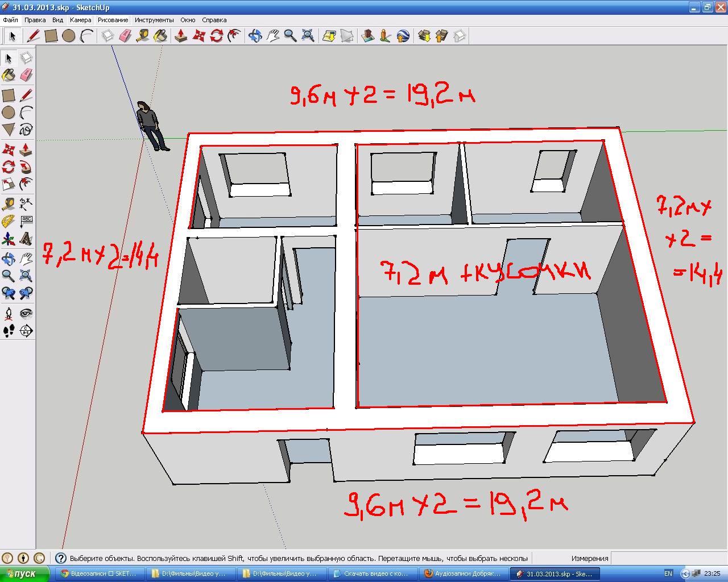728x582 pixels.
Task: Activate the Look Around eye tool
Action: pyautogui.click(x=26, y=313)
